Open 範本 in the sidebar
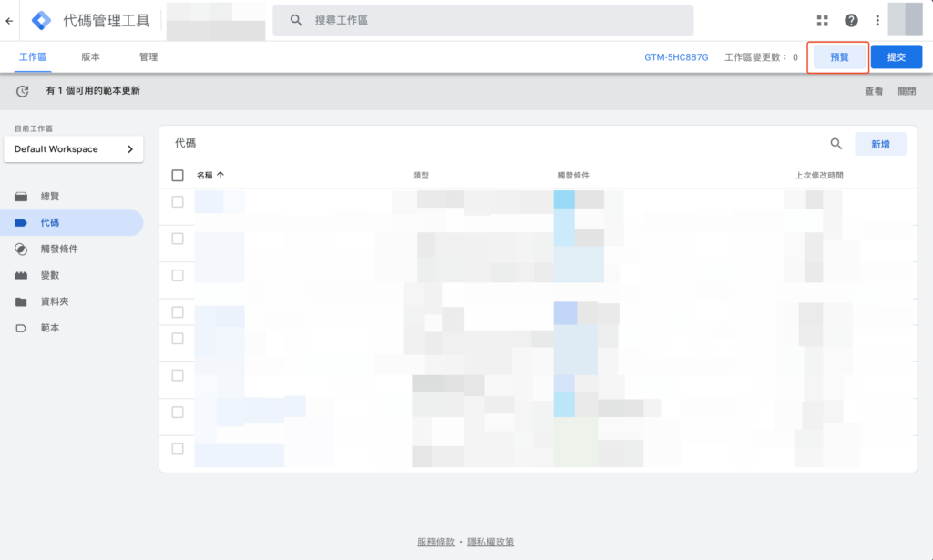This screenshot has width=933, height=560. [50, 328]
